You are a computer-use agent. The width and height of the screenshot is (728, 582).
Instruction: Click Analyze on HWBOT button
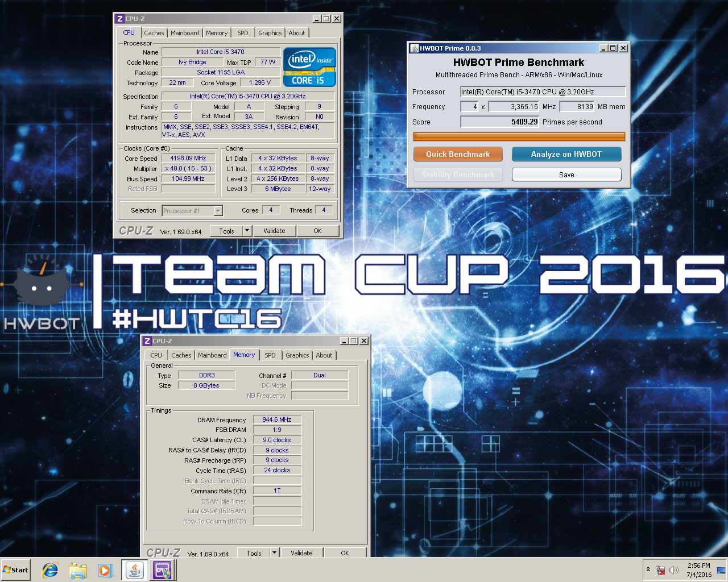click(x=566, y=154)
